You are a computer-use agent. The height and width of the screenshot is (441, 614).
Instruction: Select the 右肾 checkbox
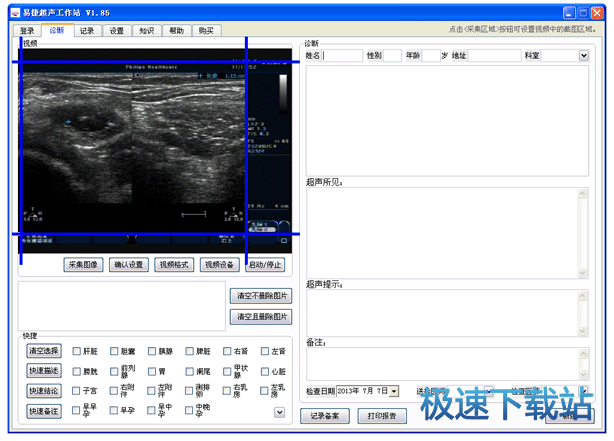click(227, 351)
